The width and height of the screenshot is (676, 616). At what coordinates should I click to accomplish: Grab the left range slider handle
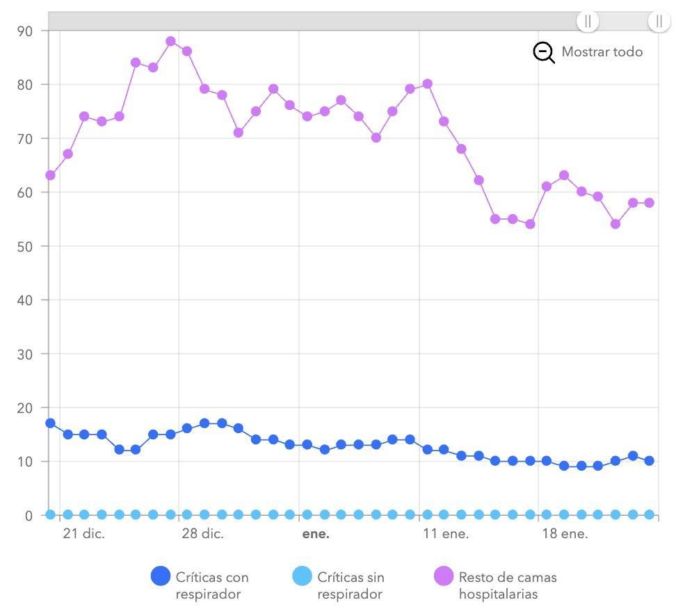pyautogui.click(x=588, y=22)
